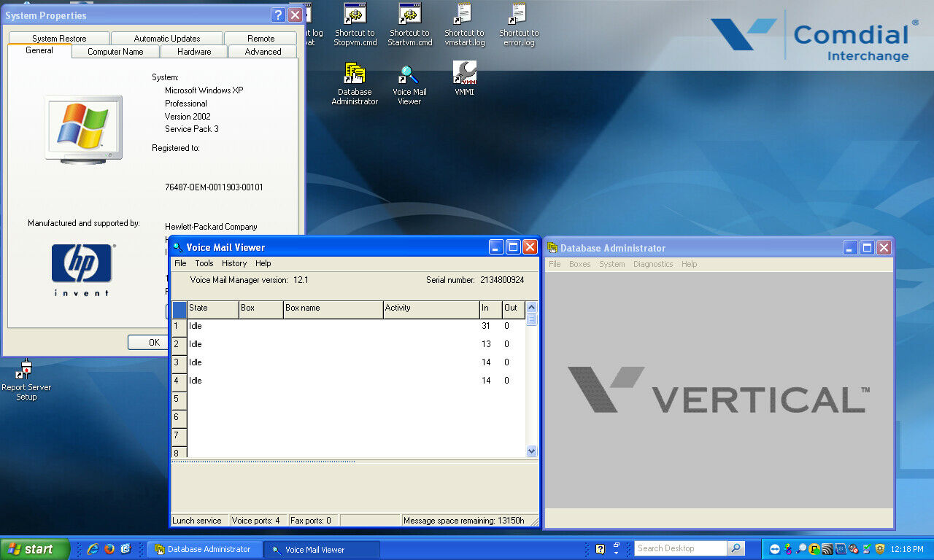Click the Voice Mail Viewer title bar icon
The width and height of the screenshot is (934, 560).
[177, 247]
